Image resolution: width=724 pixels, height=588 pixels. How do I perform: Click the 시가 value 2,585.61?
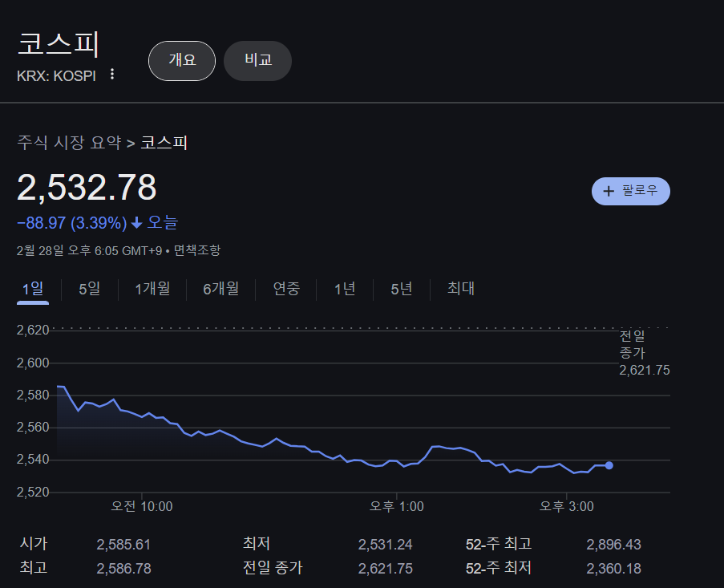point(123,545)
